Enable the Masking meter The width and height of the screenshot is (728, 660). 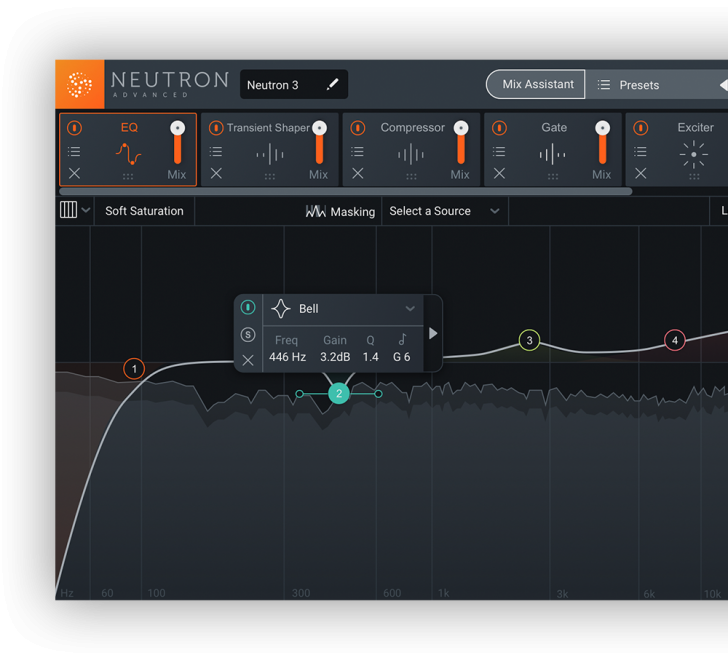pyautogui.click(x=340, y=212)
